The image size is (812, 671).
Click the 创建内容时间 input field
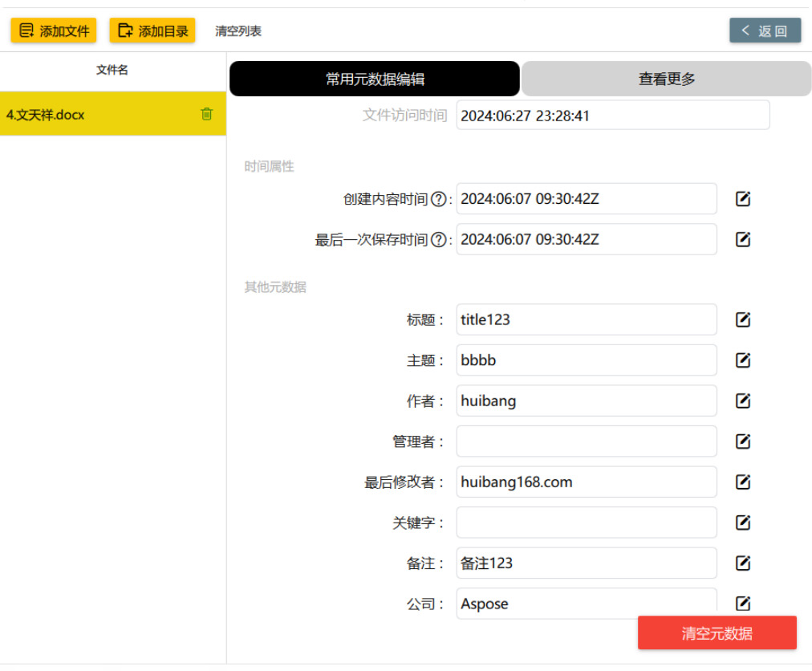[x=587, y=198]
